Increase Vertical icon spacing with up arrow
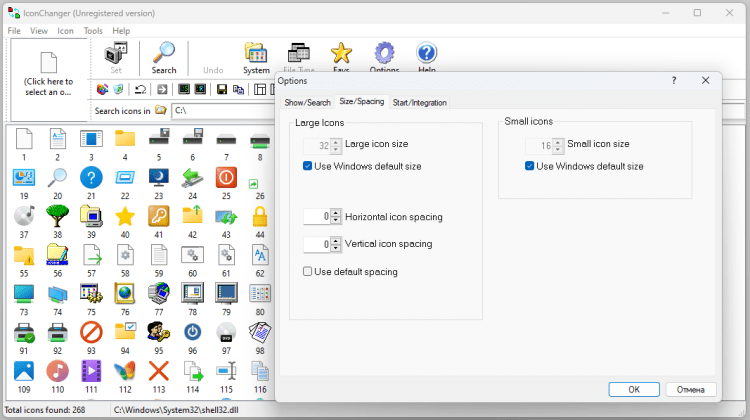Viewport: 750px width, 420px height. tap(336, 241)
